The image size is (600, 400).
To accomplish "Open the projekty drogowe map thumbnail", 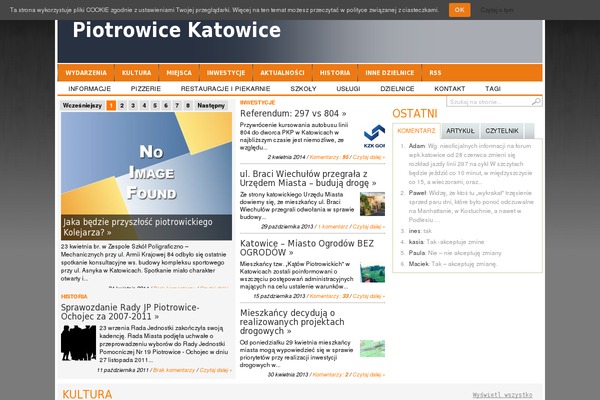I will (372, 348).
